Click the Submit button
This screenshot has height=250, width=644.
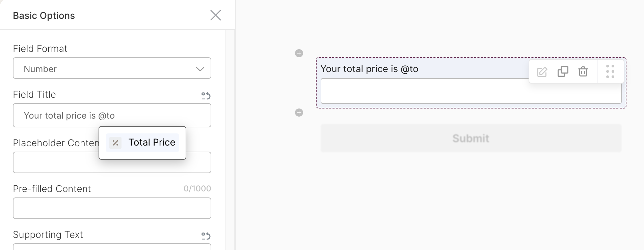[471, 138]
